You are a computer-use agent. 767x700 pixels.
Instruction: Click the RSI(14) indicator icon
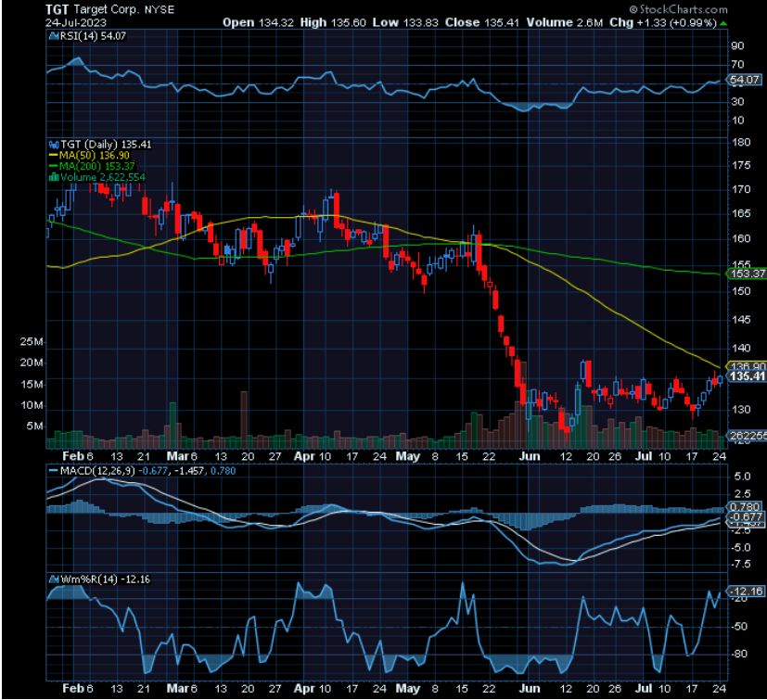pos(53,35)
